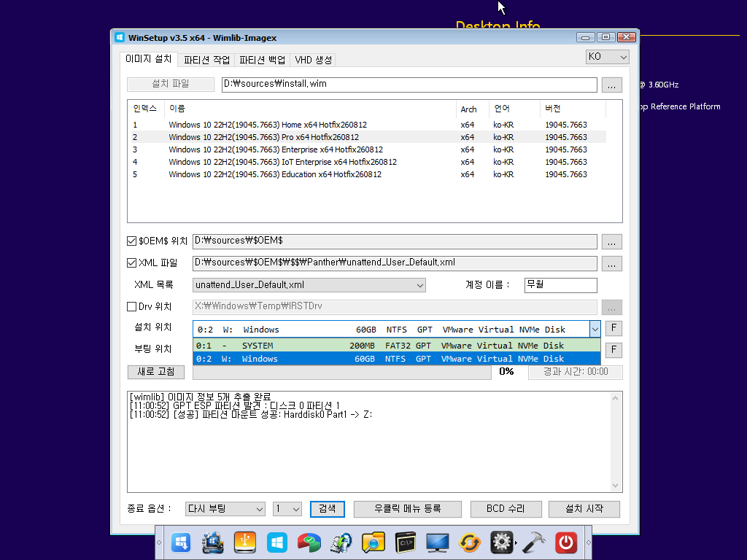This screenshot has width=747, height=560.
Task: Open the numeric dropdown showing 1
Action: (287, 508)
